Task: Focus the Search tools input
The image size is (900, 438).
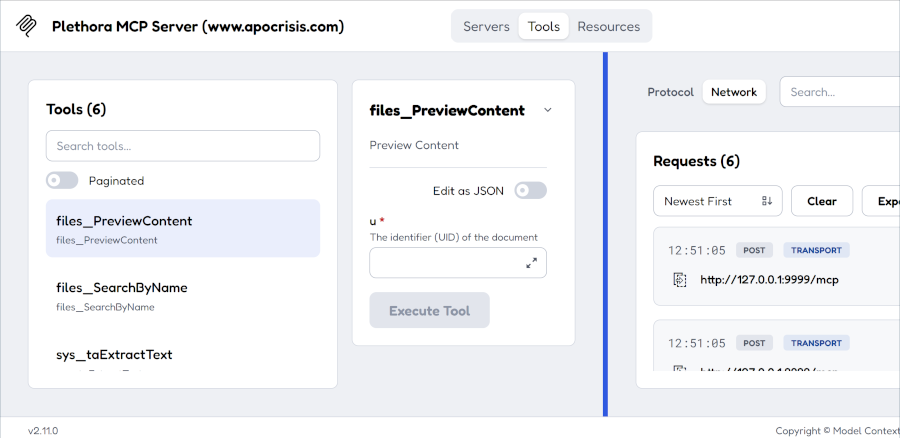Action: point(183,146)
